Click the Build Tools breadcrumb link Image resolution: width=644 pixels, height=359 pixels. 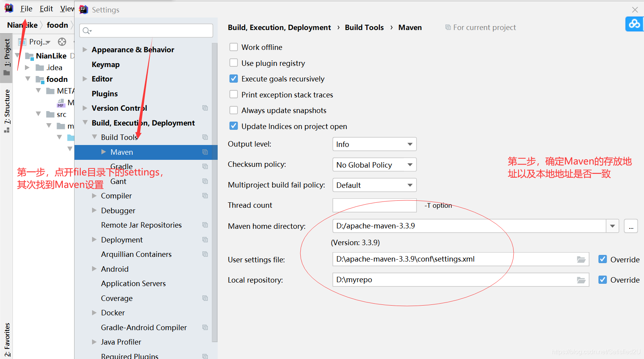364,27
